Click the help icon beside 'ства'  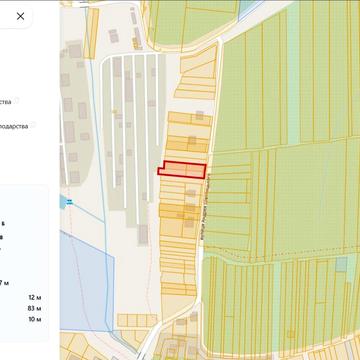[17, 101]
